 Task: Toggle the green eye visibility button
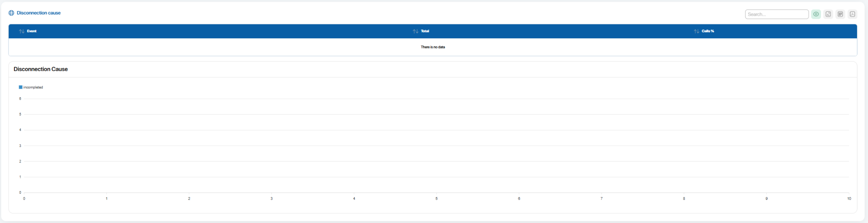tap(816, 14)
